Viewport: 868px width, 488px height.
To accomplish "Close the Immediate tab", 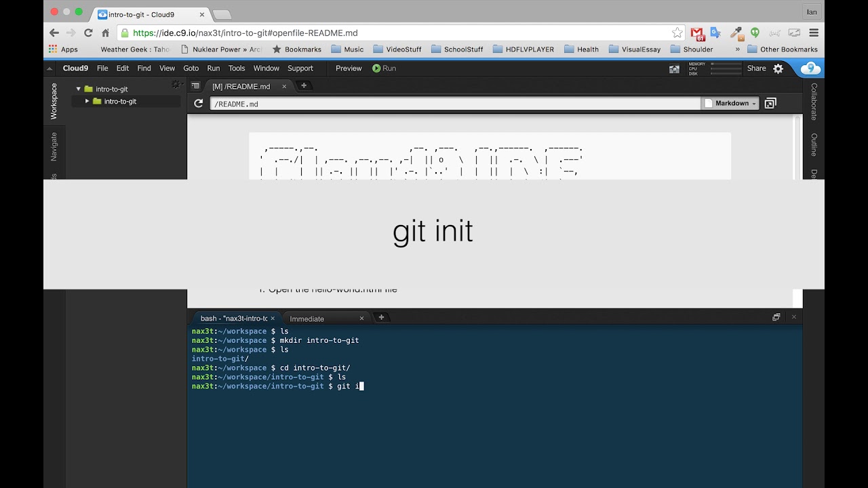I will pos(361,318).
